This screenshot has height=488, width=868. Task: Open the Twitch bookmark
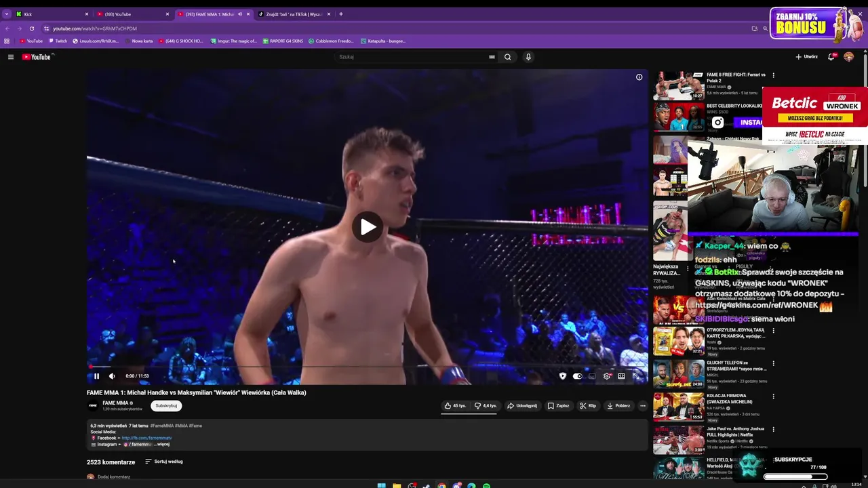pyautogui.click(x=58, y=41)
